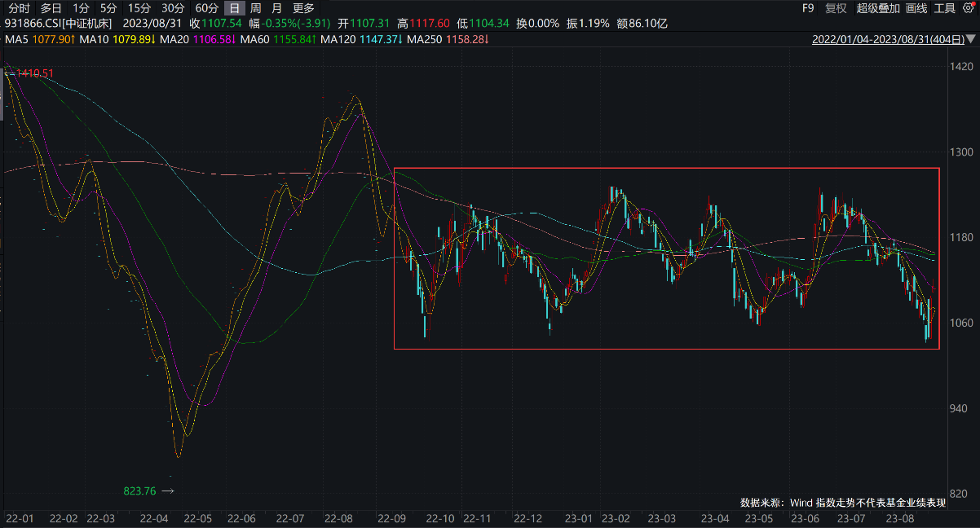Select the 日 daily K-line tab
This screenshot has height=528, width=980.
coord(235,8)
